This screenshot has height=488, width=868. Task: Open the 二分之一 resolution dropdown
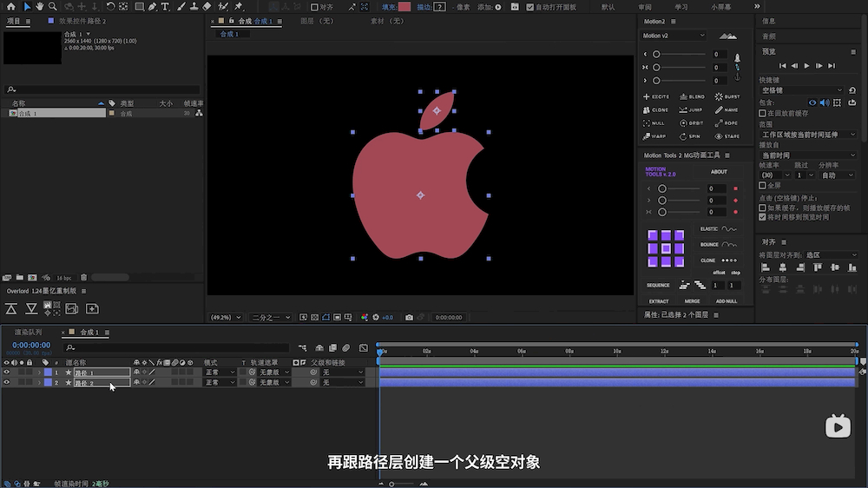[x=270, y=318]
